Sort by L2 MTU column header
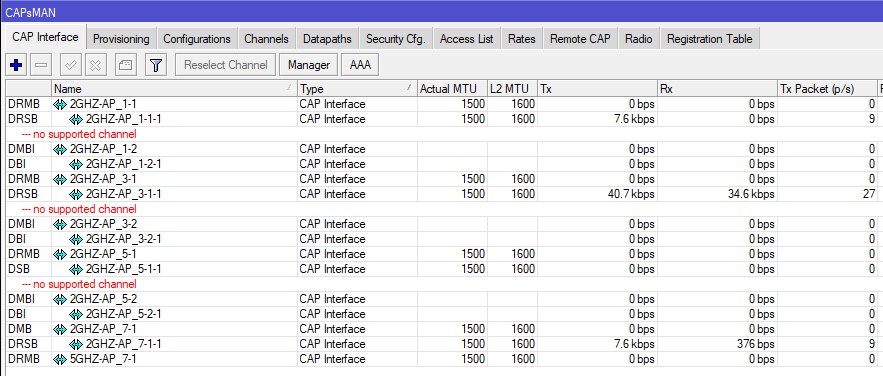 point(512,89)
